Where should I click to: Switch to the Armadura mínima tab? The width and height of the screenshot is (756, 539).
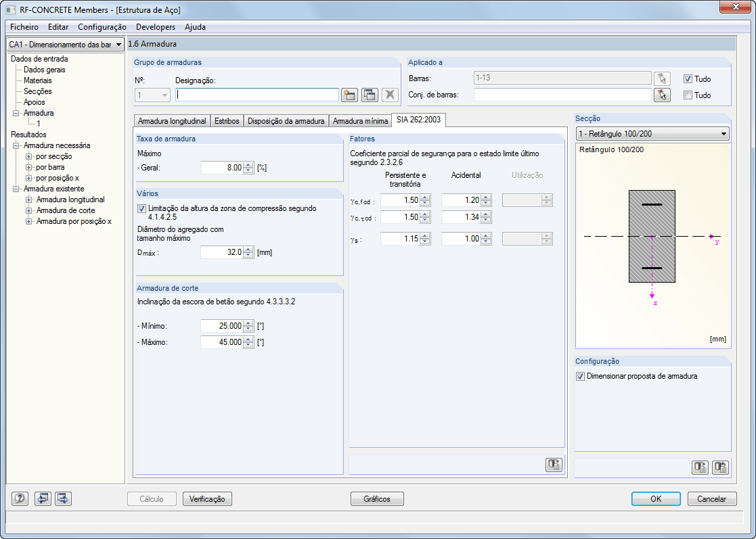pyautogui.click(x=360, y=121)
